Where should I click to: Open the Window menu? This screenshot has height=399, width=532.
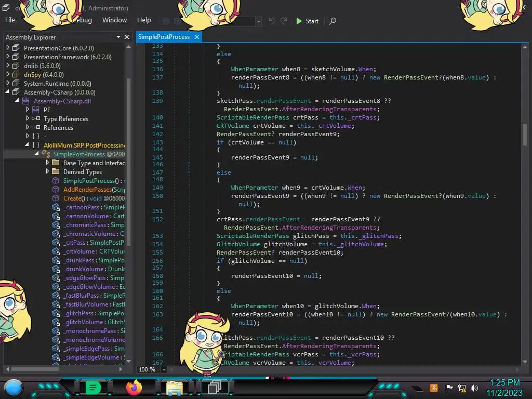click(114, 20)
